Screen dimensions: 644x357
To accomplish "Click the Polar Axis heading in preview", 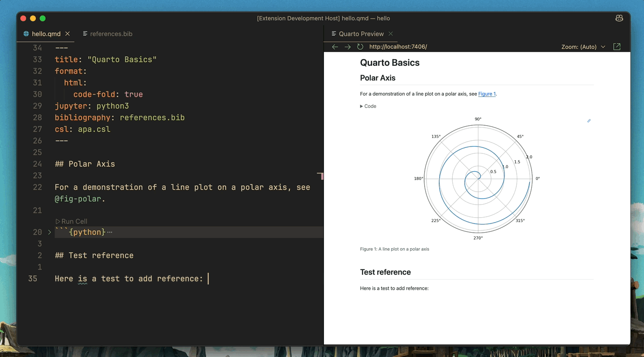I will point(378,78).
